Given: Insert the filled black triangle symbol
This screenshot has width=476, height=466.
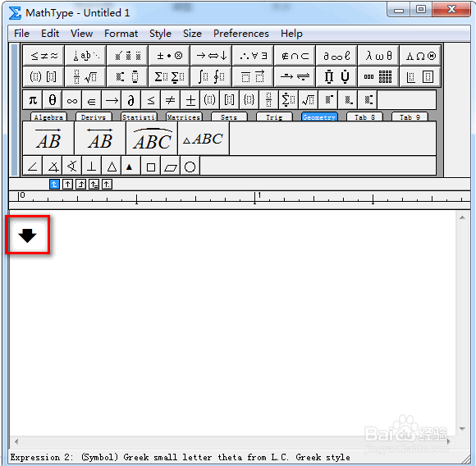Looking at the screenshot, I should click(x=130, y=166).
